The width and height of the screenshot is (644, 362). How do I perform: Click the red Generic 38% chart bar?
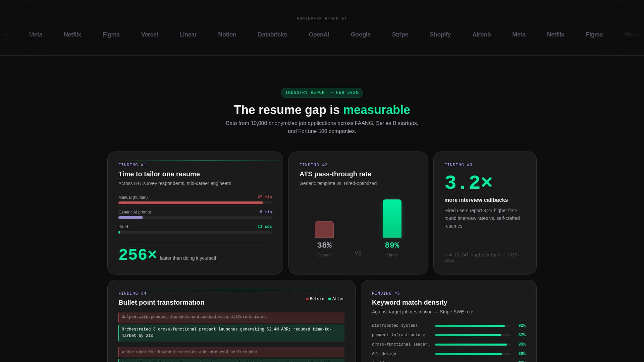pos(324,229)
